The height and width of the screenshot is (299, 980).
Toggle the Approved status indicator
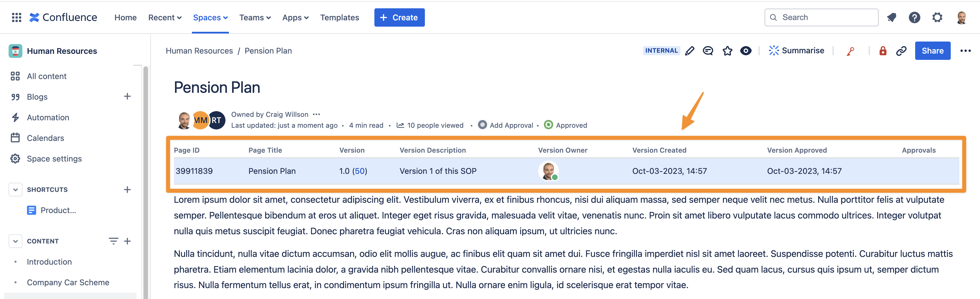pyautogui.click(x=548, y=125)
